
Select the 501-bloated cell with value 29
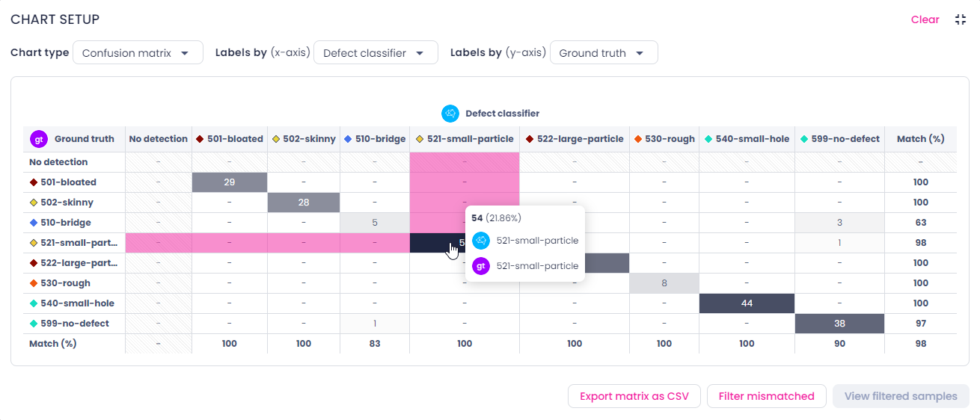coord(230,182)
